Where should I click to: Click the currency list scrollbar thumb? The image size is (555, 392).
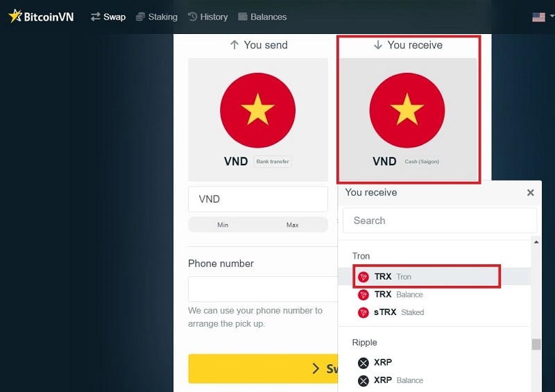(x=536, y=344)
